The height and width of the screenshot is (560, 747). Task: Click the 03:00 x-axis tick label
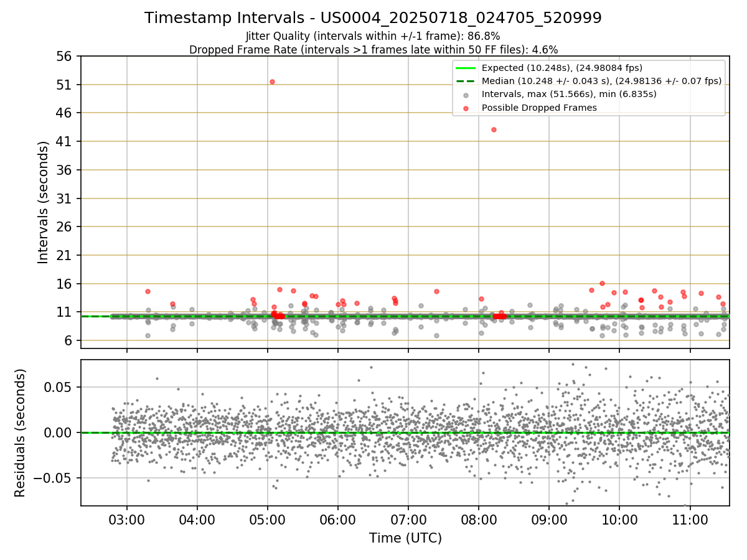tap(127, 520)
